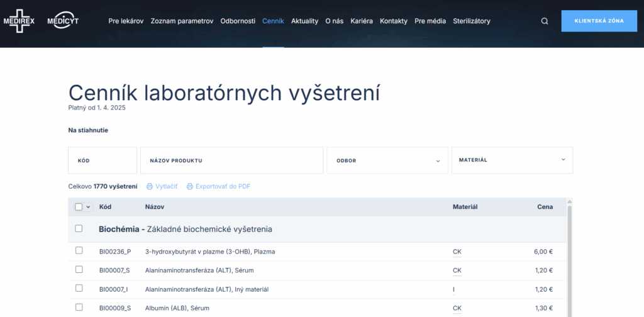
Task: Click the I material link for BI00007_I
Action: coord(454,289)
